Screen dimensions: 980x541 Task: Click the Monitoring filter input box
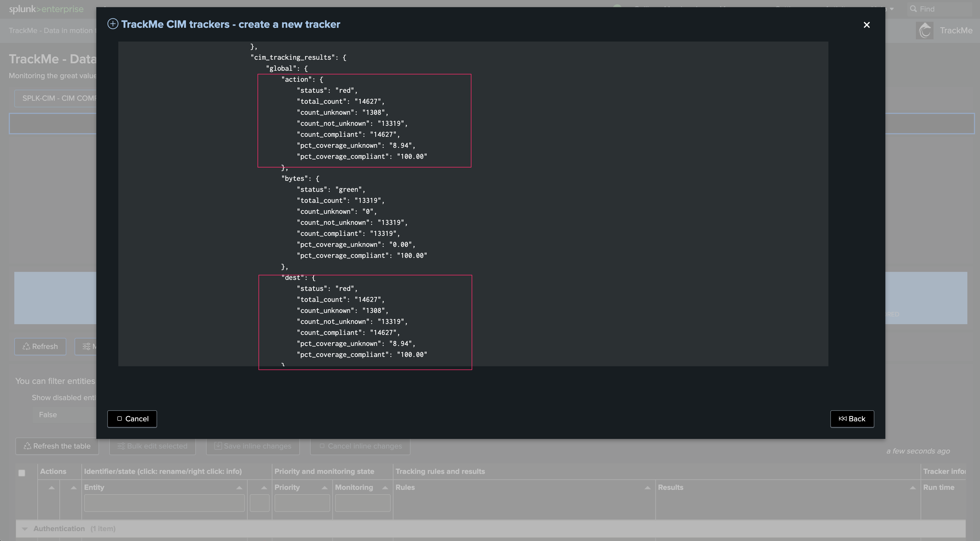(363, 503)
